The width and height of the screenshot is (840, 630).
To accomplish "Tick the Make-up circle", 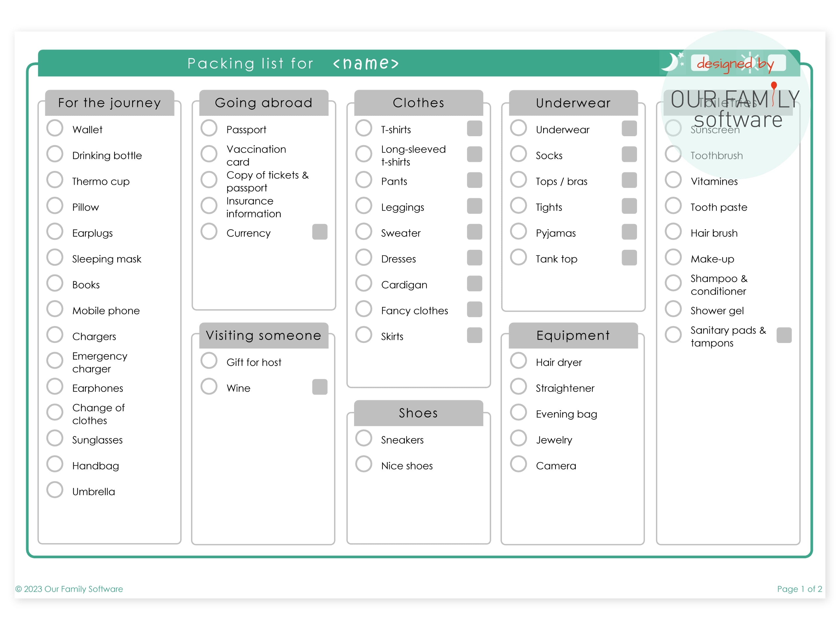I will pos(673,258).
